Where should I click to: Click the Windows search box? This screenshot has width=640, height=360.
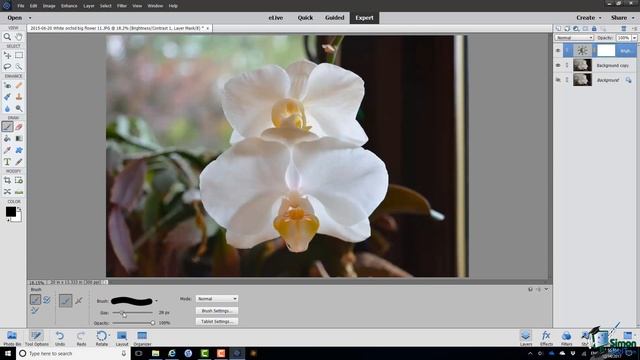coord(73,353)
